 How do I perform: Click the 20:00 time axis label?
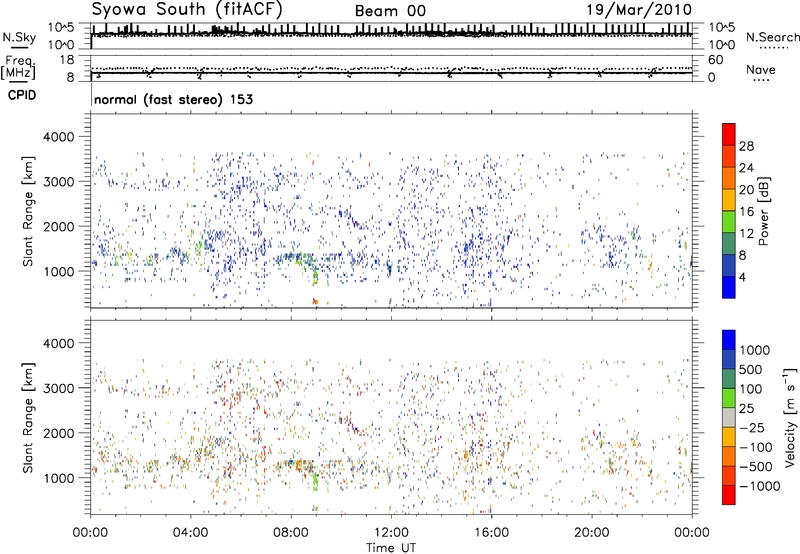pyautogui.click(x=591, y=533)
